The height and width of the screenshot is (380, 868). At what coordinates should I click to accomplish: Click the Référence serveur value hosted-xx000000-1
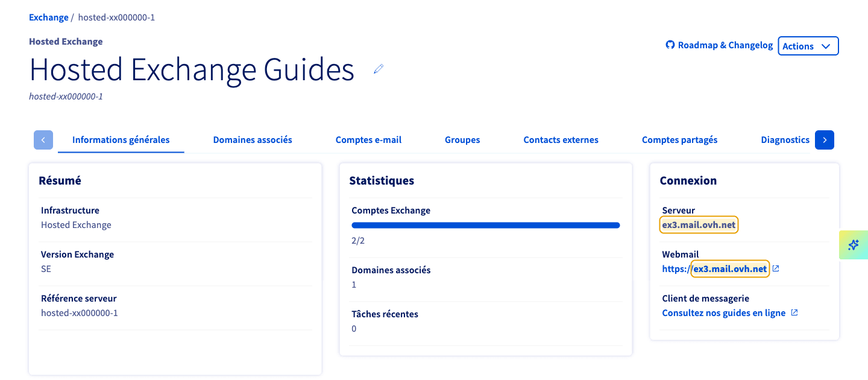pos(80,313)
